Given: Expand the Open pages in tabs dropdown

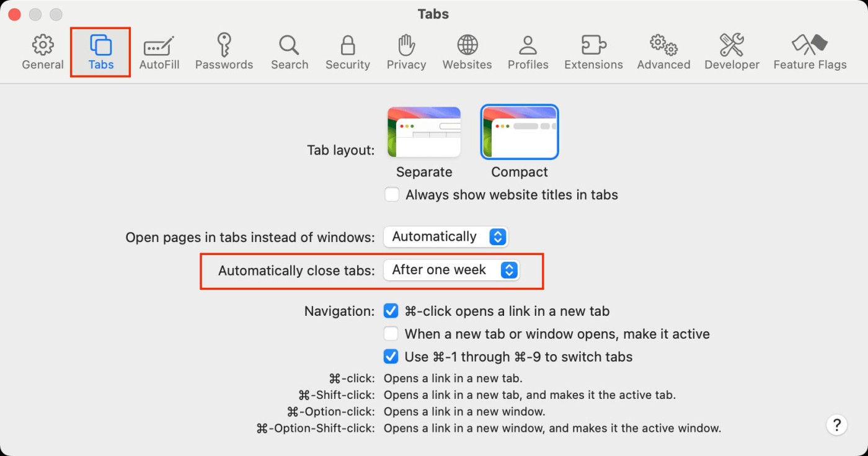Looking at the screenshot, I should tap(445, 236).
